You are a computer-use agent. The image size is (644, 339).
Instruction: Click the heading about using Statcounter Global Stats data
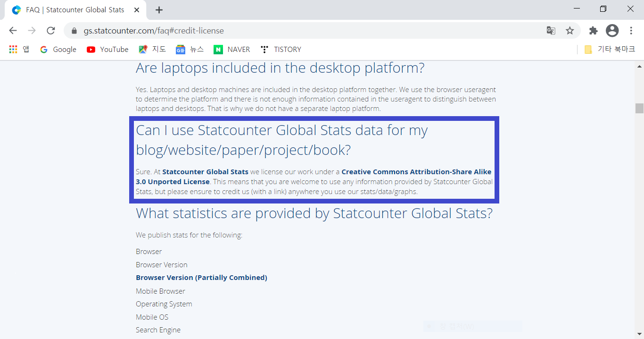(281, 140)
